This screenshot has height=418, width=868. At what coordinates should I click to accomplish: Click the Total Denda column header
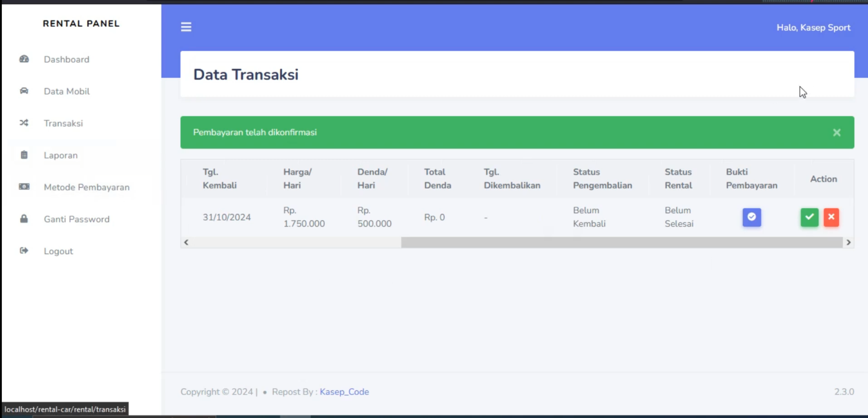(438, 179)
